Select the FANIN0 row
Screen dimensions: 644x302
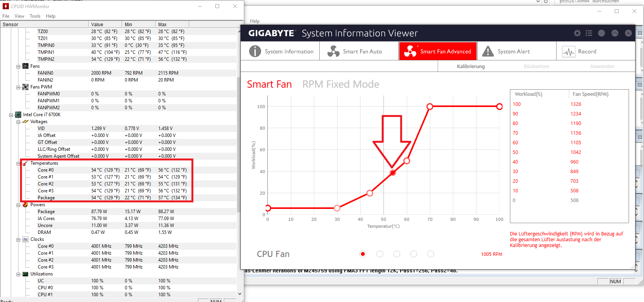pyautogui.click(x=118, y=73)
